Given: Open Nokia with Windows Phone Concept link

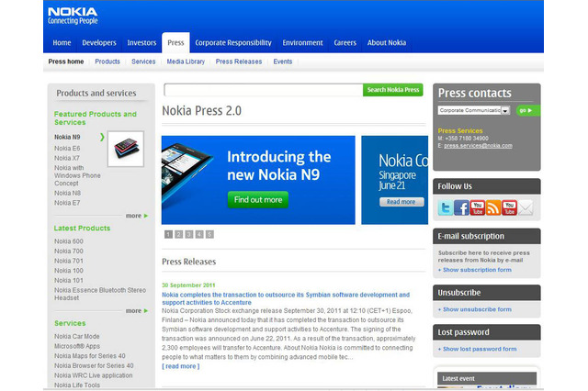Looking at the screenshot, I should coord(77,175).
